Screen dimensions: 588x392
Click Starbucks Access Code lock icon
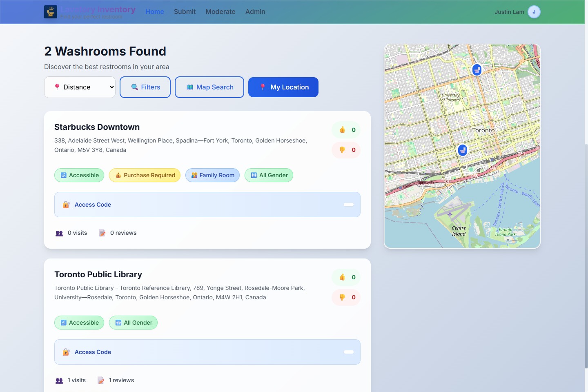tap(66, 205)
